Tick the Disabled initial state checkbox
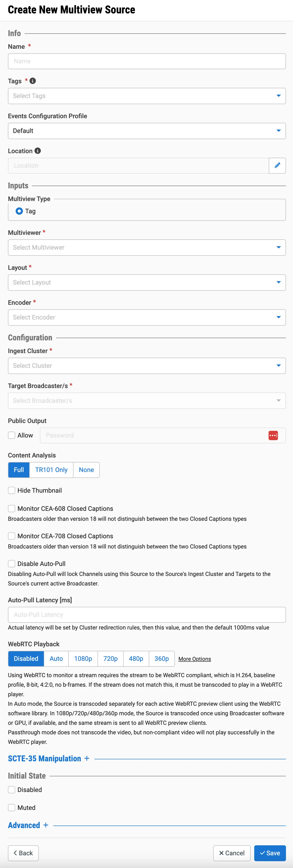 [11, 789]
